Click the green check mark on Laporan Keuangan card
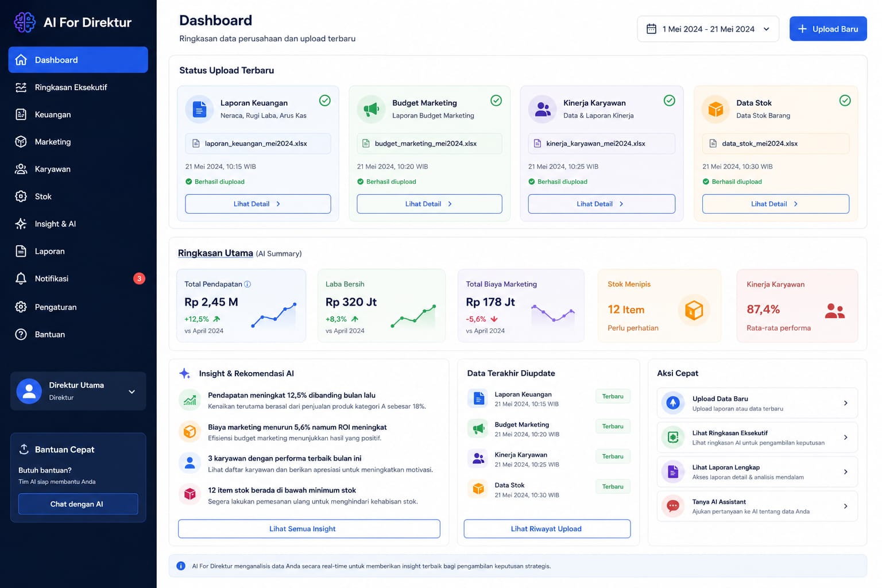This screenshot has width=882, height=588. (325, 100)
